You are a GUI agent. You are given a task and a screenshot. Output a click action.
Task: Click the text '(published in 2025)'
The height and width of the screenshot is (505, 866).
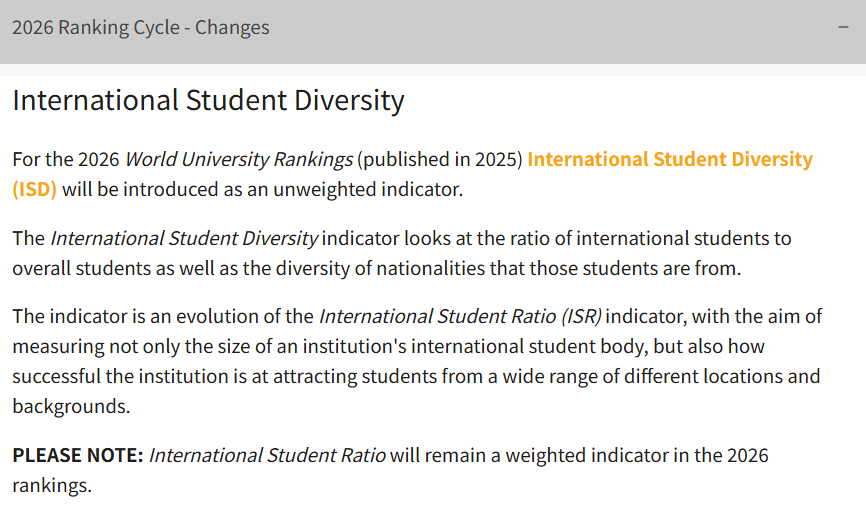coord(440,159)
